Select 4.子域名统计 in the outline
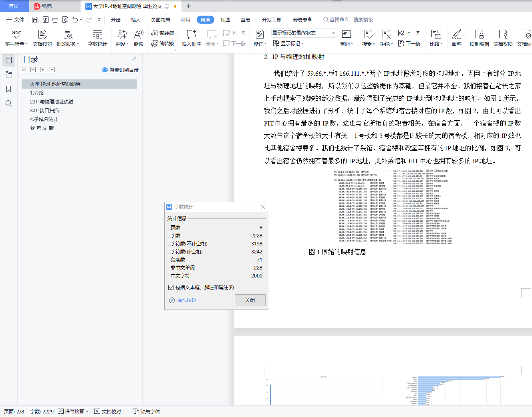The width and height of the screenshot is (532, 417). pyautogui.click(x=44, y=119)
